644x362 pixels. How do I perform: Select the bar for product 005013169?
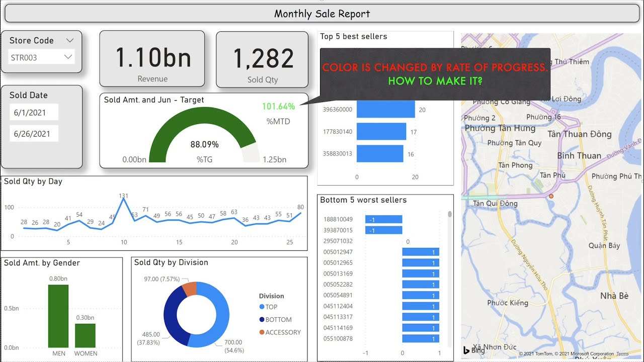tap(421, 274)
